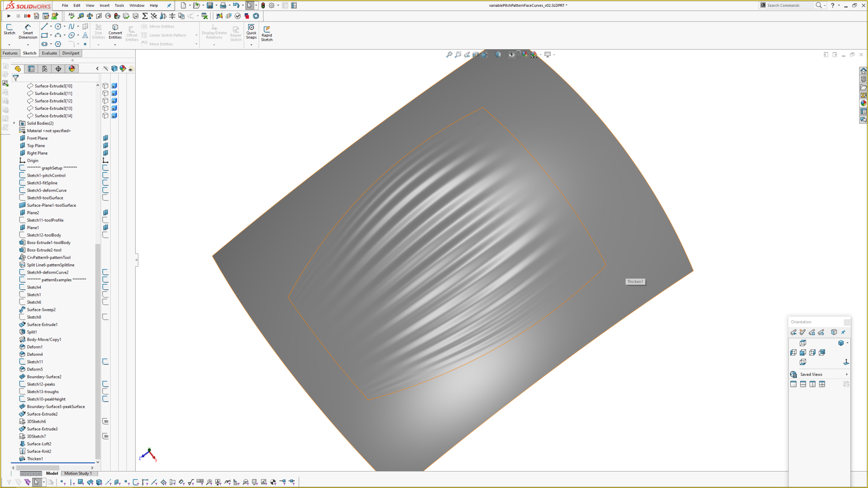Screen dimensions: 868x488
Task: Select Boundary-Surface3-peakSurface feature
Action: pyautogui.click(x=56, y=407)
